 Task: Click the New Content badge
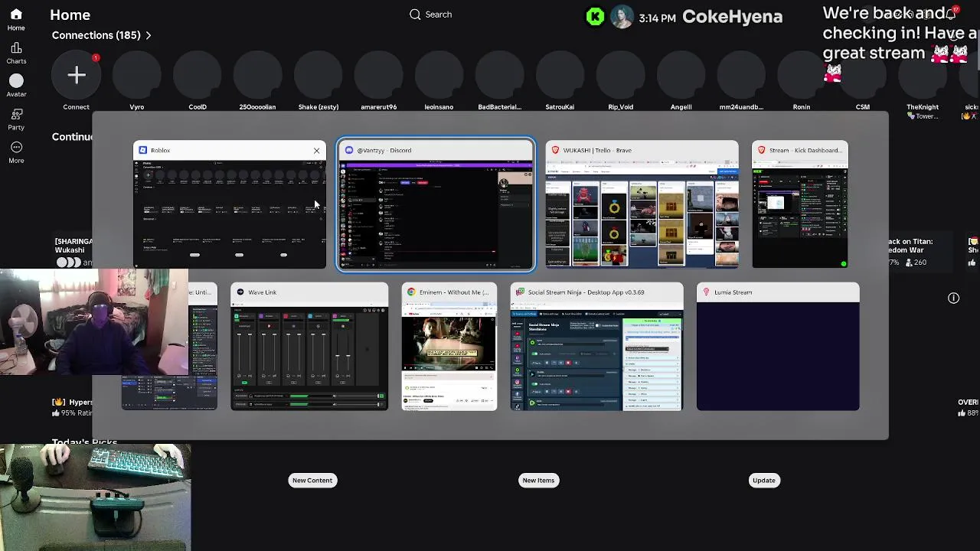point(312,481)
